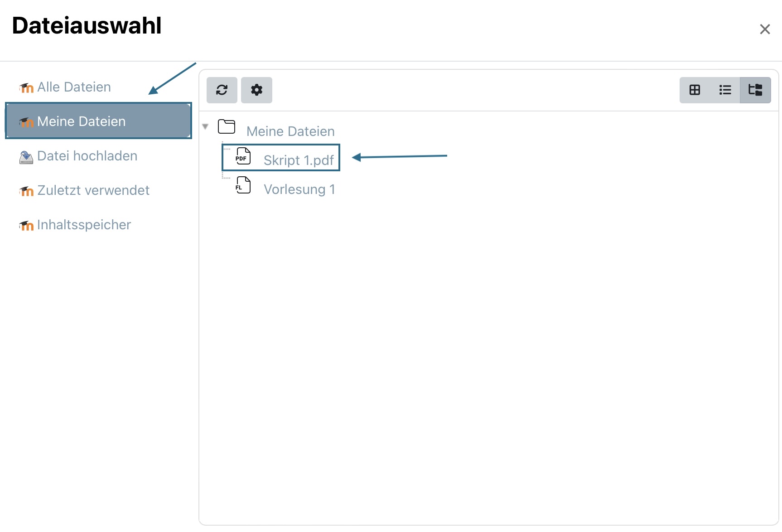This screenshot has width=782, height=532.
Task: Click the Meine Dateien folder icon
Action: (x=227, y=126)
